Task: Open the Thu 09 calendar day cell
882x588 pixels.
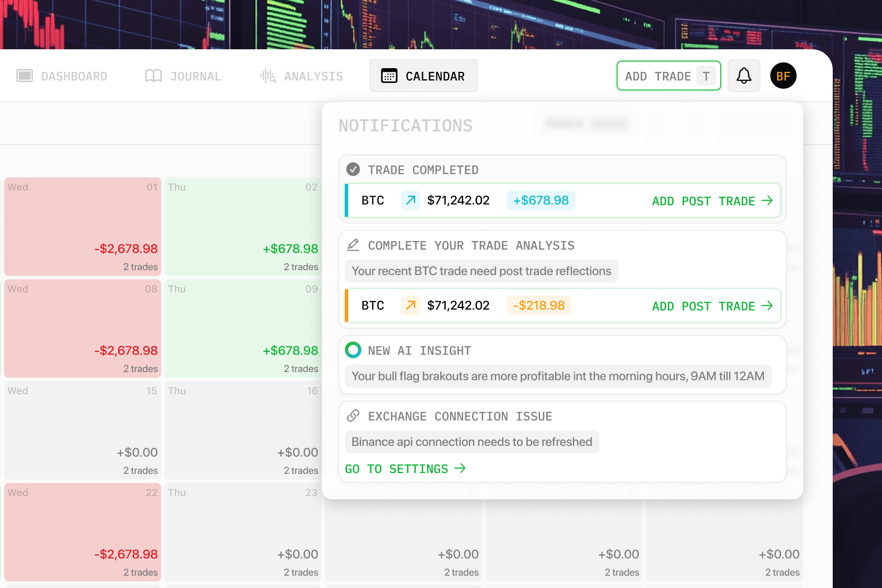Action: (243, 328)
